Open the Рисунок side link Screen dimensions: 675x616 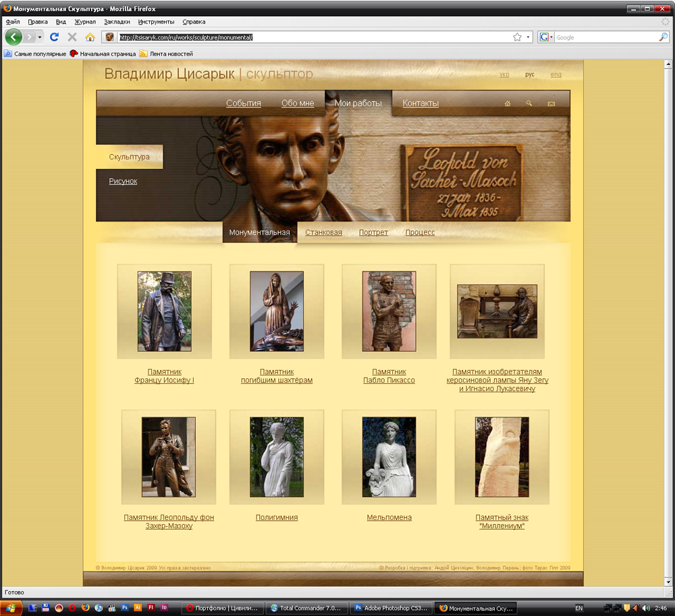123,181
